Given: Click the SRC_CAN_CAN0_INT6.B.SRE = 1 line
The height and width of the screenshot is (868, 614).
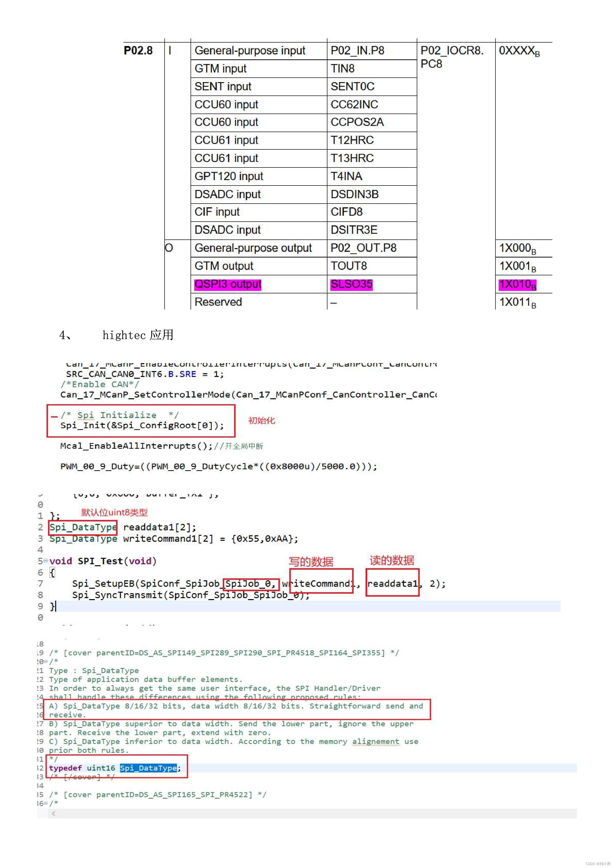Looking at the screenshot, I should tap(145, 374).
